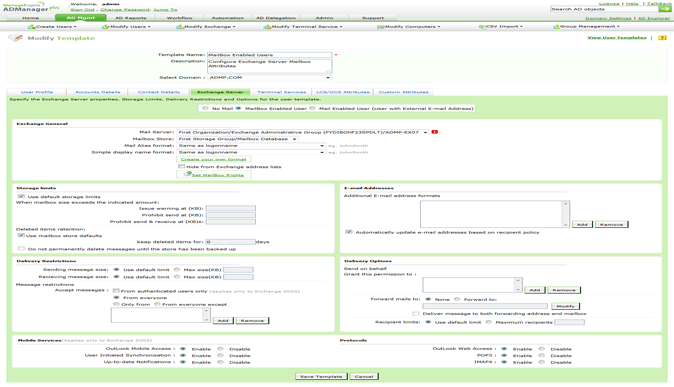This screenshot has width=674, height=387.
Task: Open the Modify Computers toolbar icon
Action: pyautogui.click(x=380, y=27)
